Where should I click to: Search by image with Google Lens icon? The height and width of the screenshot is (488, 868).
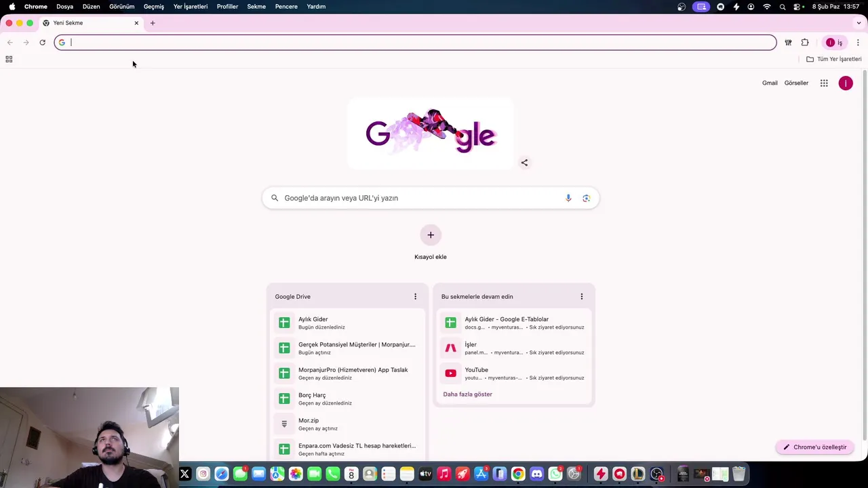tap(587, 198)
